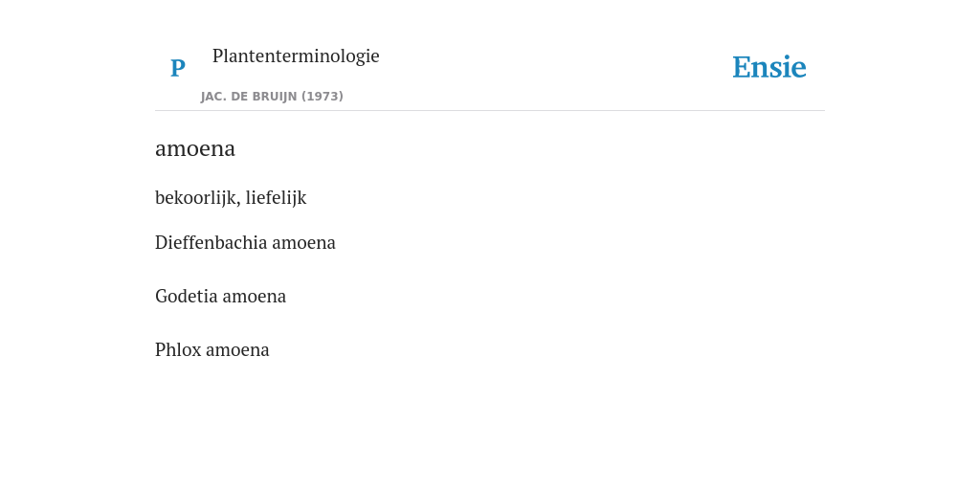
Task: Click the letter E of the Ensie logo
Action: pos(742,68)
